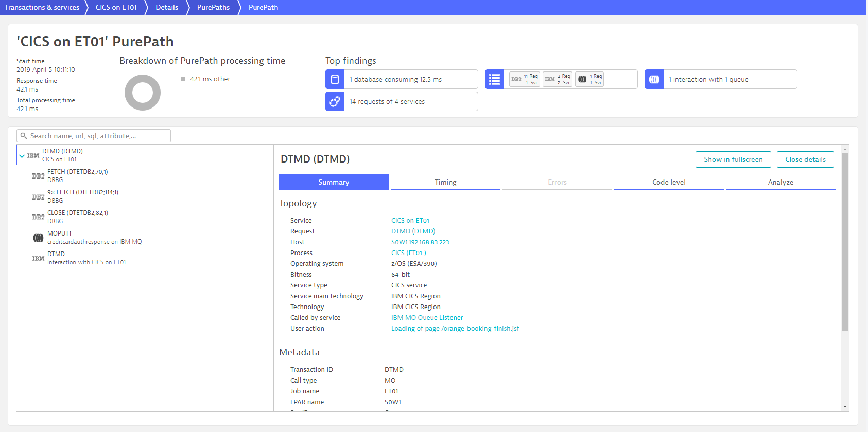This screenshot has height=432, width=868.
Task: Click the gray '42.1 ms other' legend square
Action: click(x=183, y=79)
